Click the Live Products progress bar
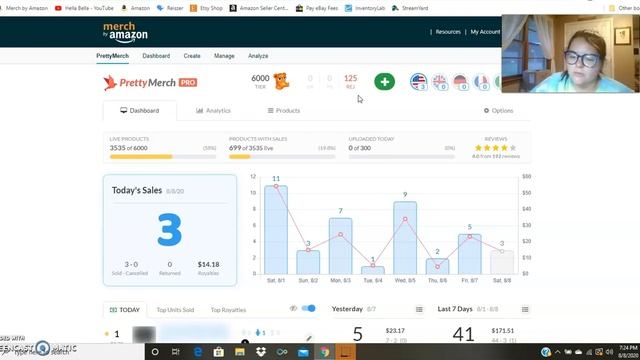Viewport: 640px width, 360px height. coord(163,157)
